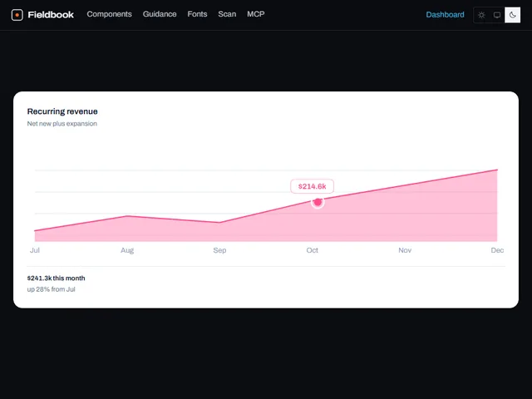
Task: Click the Fieldbook brand name
Action: [51, 15]
